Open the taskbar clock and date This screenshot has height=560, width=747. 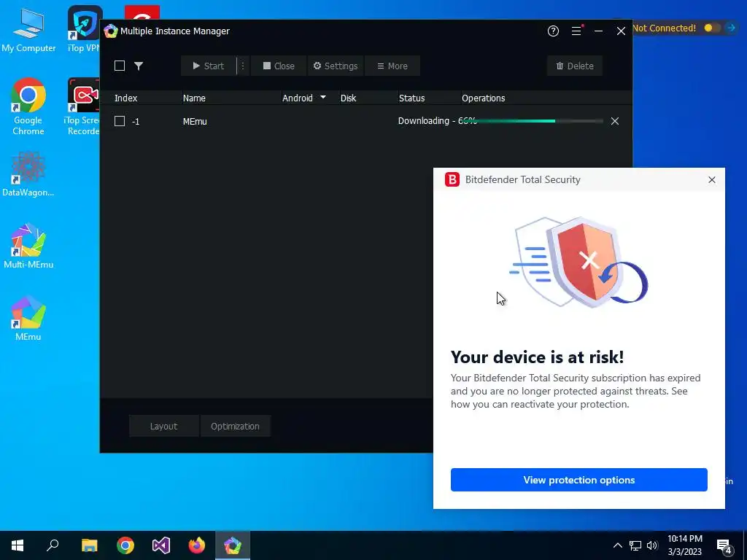(x=684, y=545)
